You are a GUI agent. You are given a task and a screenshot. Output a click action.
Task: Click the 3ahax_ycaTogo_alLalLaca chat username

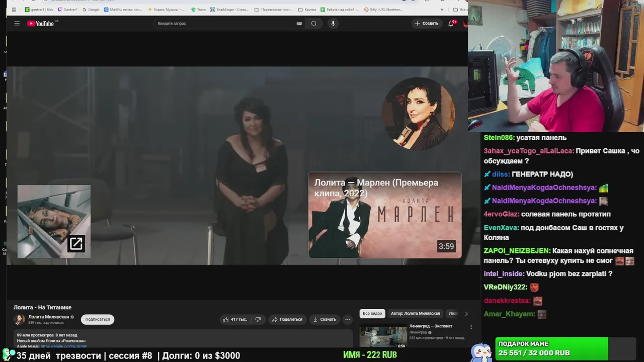[x=528, y=151]
